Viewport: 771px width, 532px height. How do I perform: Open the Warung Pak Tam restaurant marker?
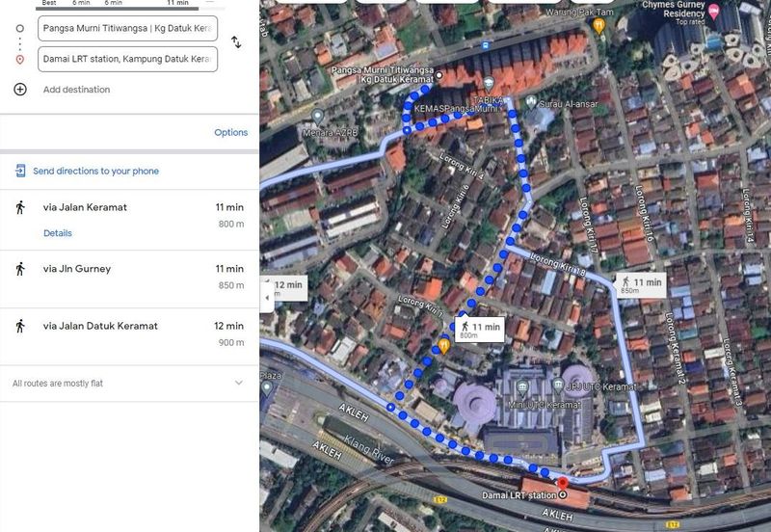(x=598, y=26)
